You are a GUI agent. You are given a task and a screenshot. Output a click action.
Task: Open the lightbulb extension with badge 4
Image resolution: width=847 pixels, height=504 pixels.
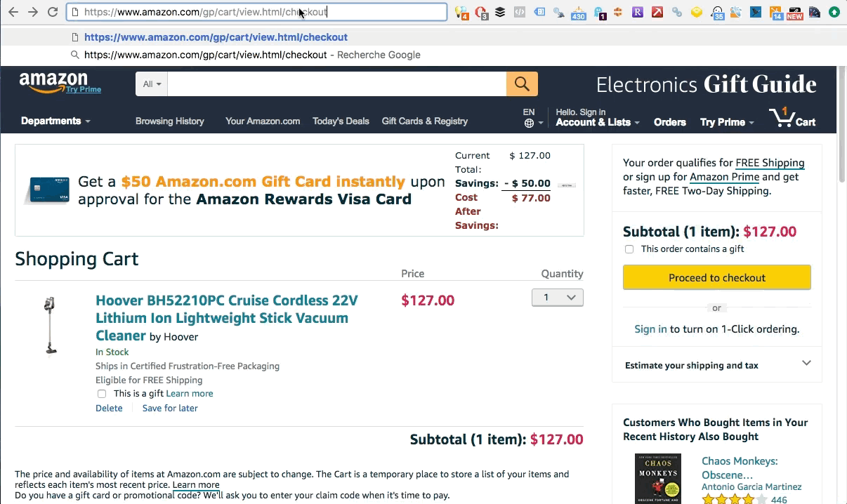pos(460,12)
